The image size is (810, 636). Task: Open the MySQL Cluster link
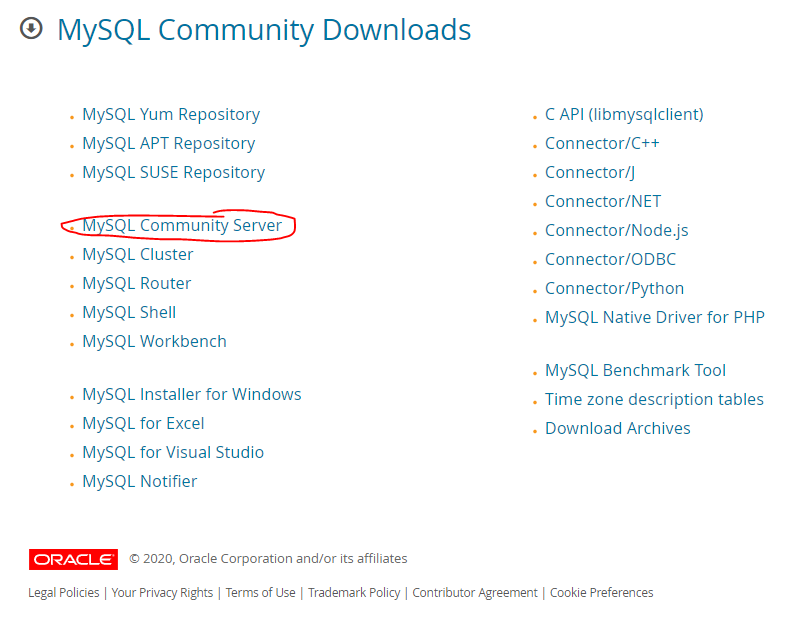pos(137,254)
